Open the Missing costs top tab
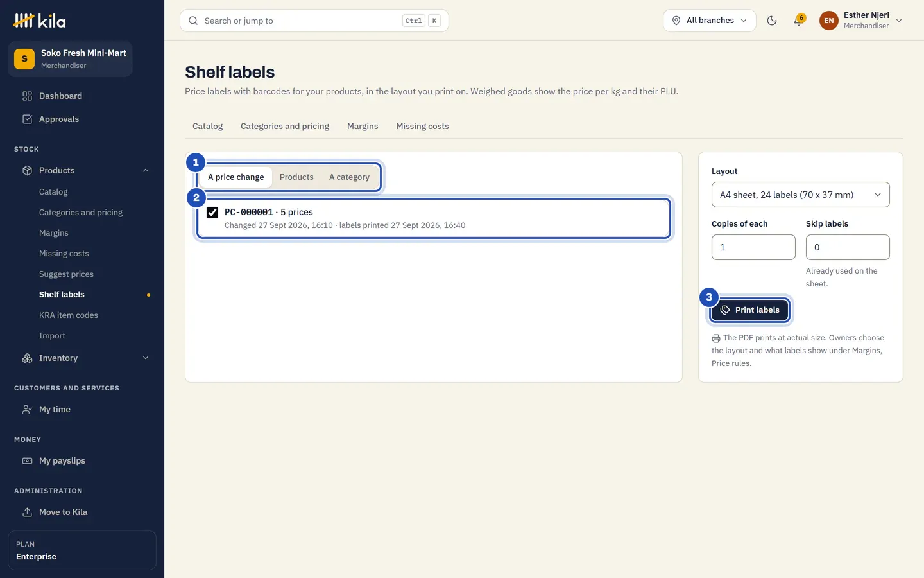 pos(422,126)
